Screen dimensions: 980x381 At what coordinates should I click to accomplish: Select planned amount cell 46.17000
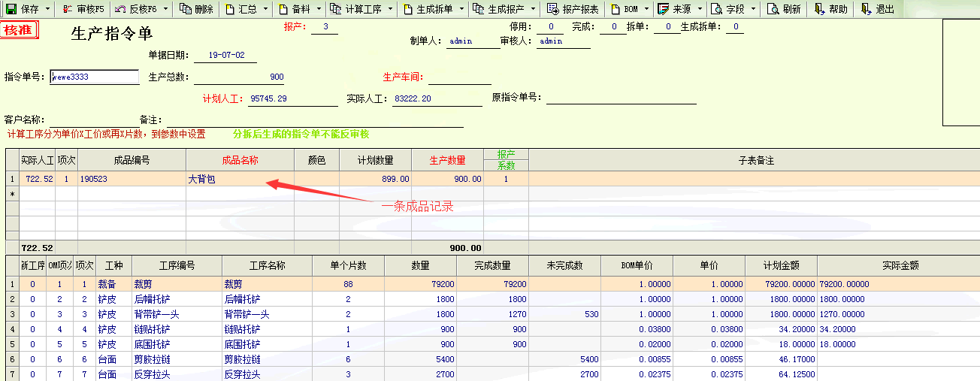coord(782,359)
